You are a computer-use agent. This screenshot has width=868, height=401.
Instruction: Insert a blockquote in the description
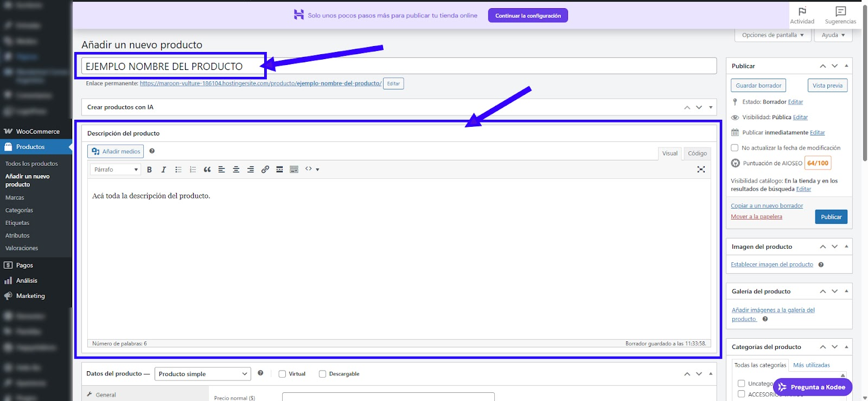207,170
